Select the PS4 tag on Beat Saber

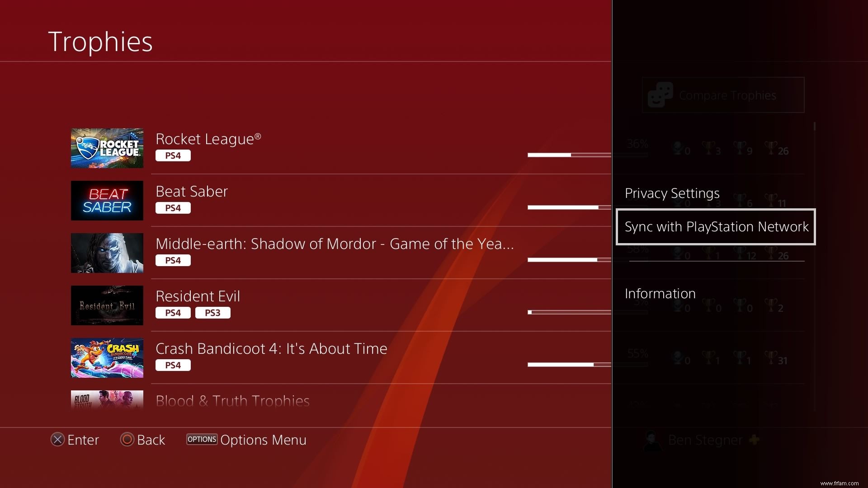[x=173, y=207]
